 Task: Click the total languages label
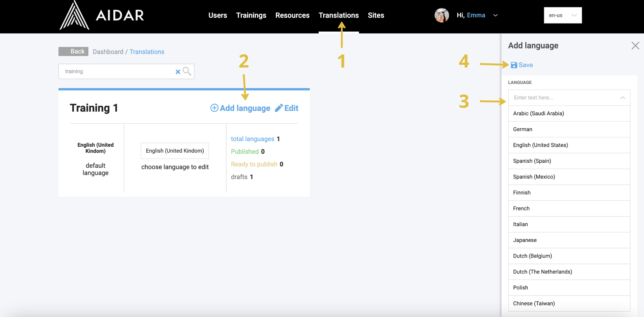point(252,139)
